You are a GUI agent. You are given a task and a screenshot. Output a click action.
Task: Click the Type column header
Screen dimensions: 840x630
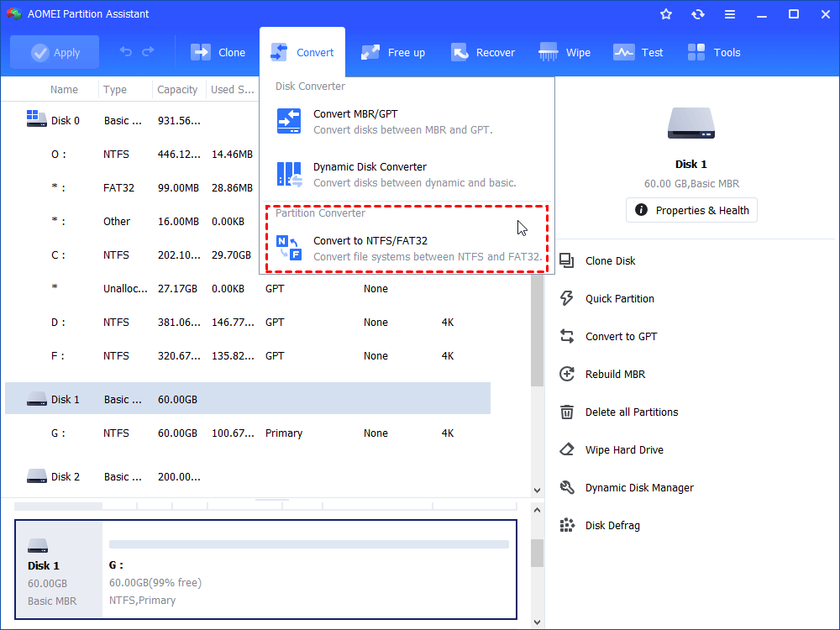point(114,90)
